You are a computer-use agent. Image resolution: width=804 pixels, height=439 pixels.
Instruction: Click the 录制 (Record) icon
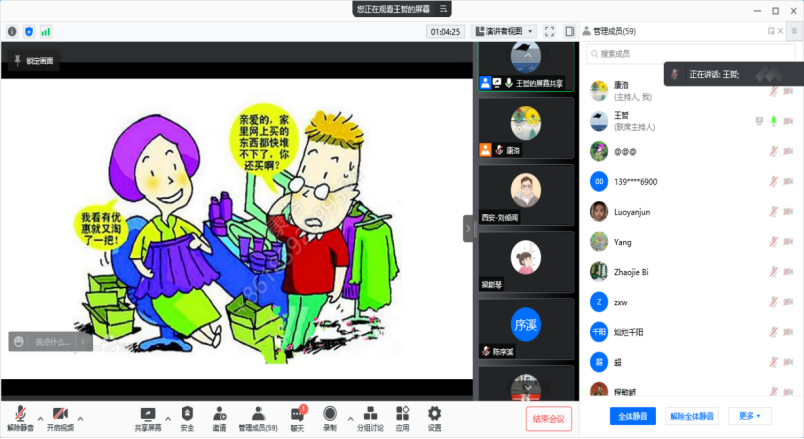329,416
